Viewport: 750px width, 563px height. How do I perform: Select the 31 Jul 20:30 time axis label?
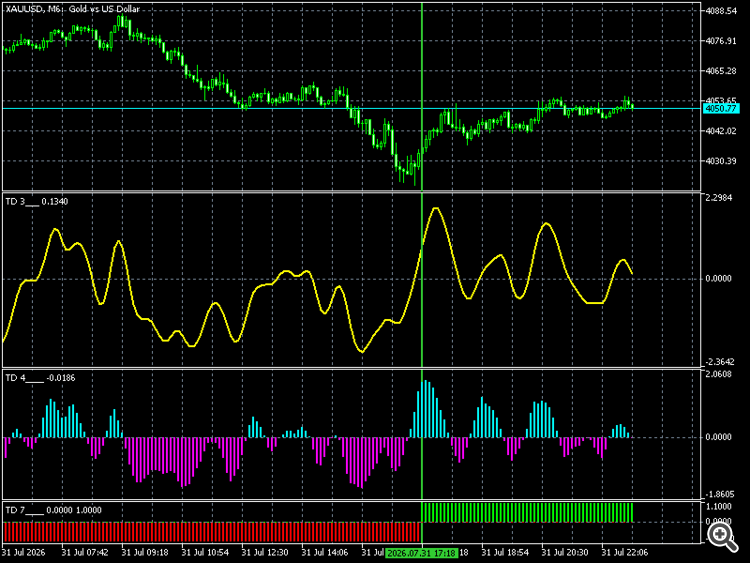pyautogui.click(x=565, y=552)
